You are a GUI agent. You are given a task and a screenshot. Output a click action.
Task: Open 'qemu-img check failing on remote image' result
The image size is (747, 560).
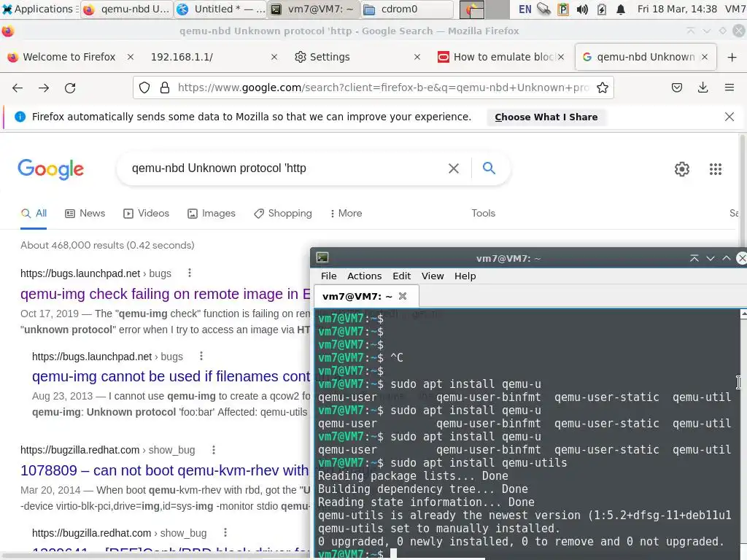pyautogui.click(x=166, y=295)
